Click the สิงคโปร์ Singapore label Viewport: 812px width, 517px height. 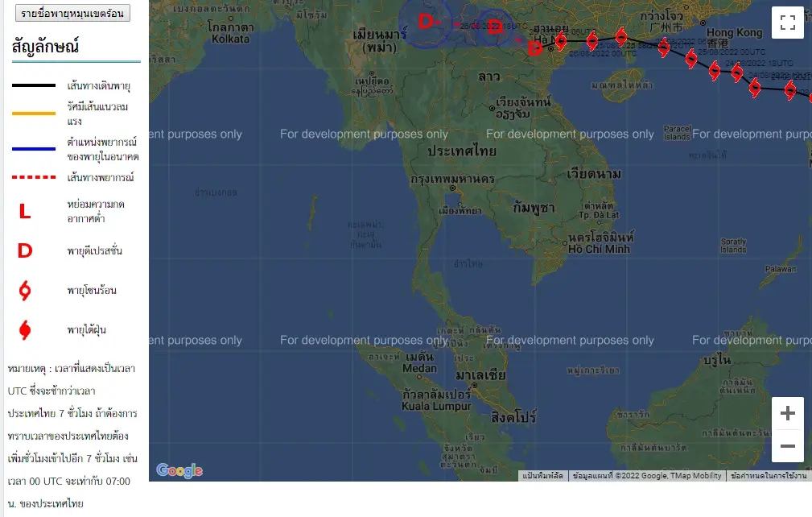(x=513, y=417)
